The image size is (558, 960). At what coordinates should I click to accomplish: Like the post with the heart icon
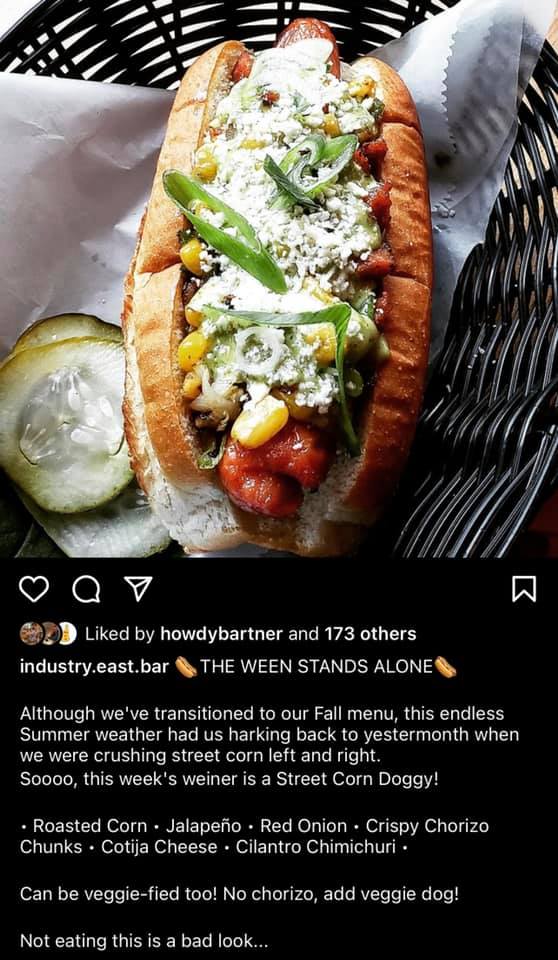(x=34, y=589)
